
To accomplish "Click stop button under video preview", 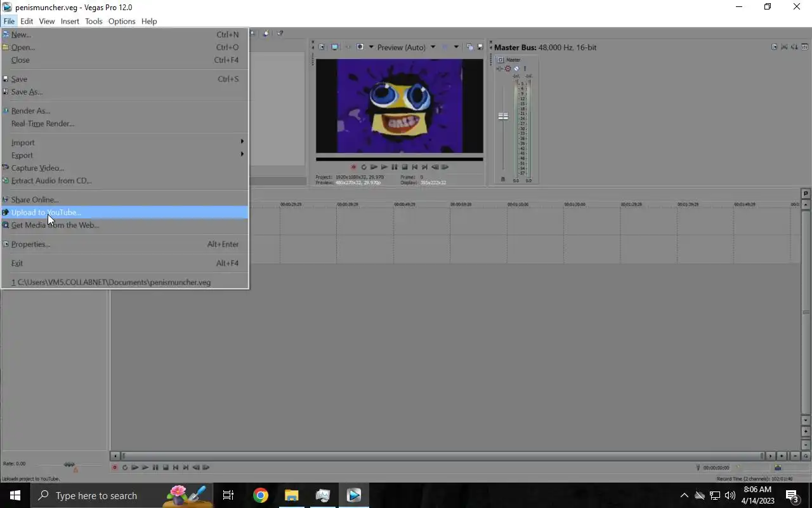I will 404,167.
